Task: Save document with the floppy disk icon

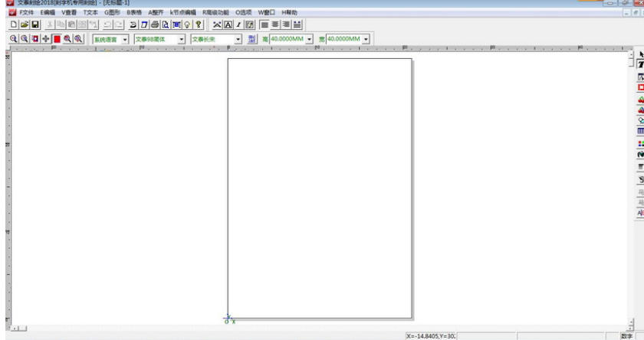Action: pos(35,25)
